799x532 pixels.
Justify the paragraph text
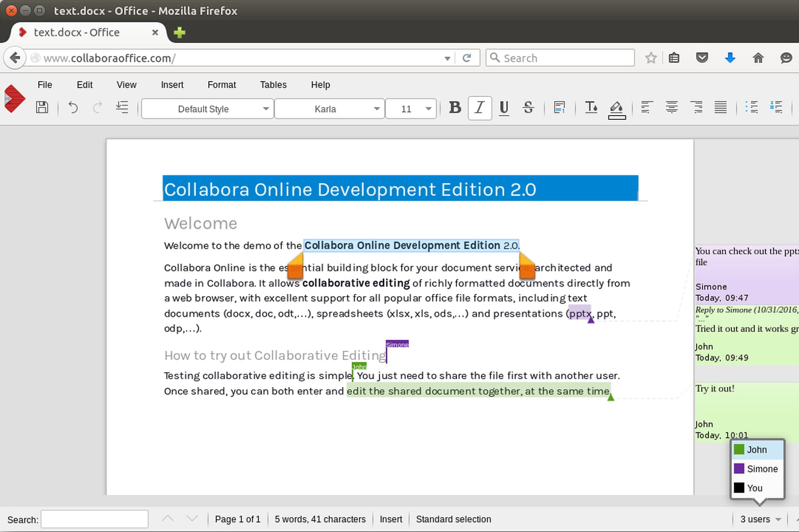click(x=720, y=108)
